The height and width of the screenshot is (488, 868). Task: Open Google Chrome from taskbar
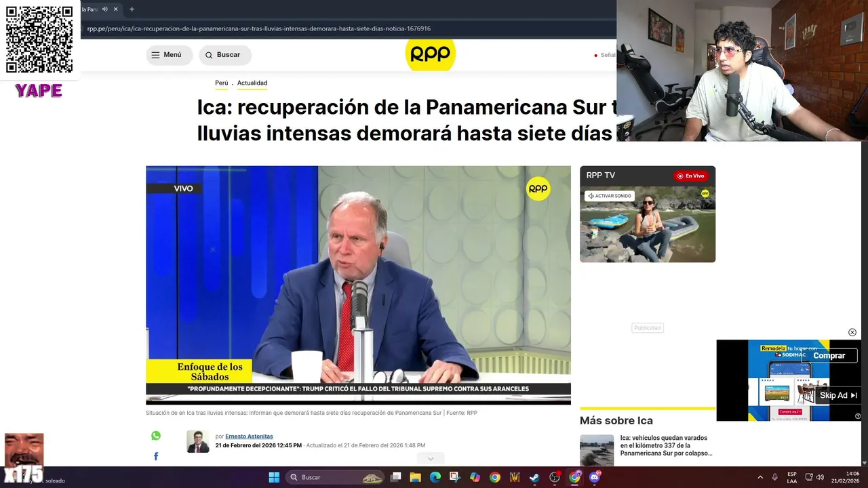(495, 477)
